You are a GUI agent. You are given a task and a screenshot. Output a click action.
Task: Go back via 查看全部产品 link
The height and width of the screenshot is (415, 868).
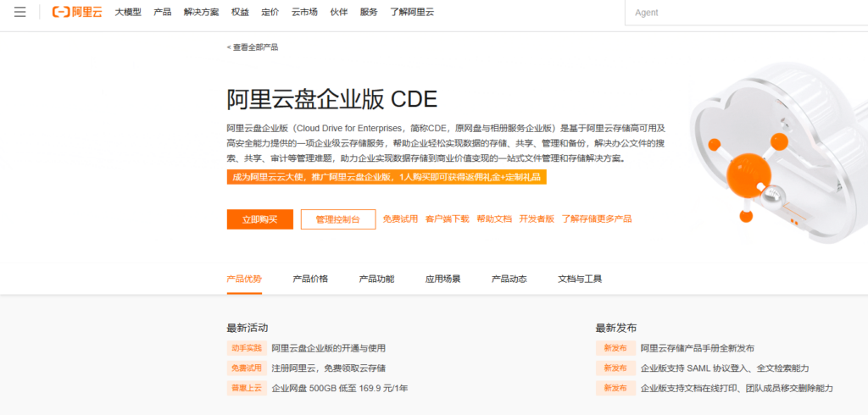[x=253, y=47]
